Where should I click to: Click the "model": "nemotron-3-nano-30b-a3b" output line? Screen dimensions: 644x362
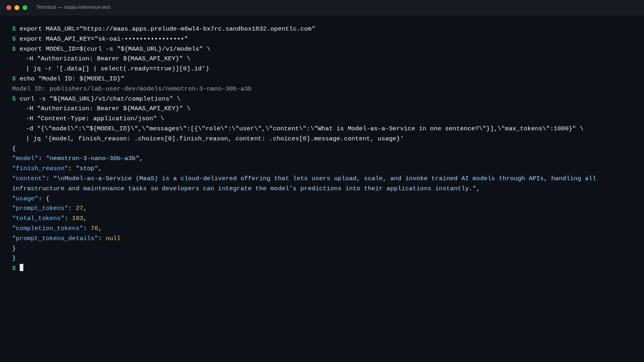coord(78,158)
